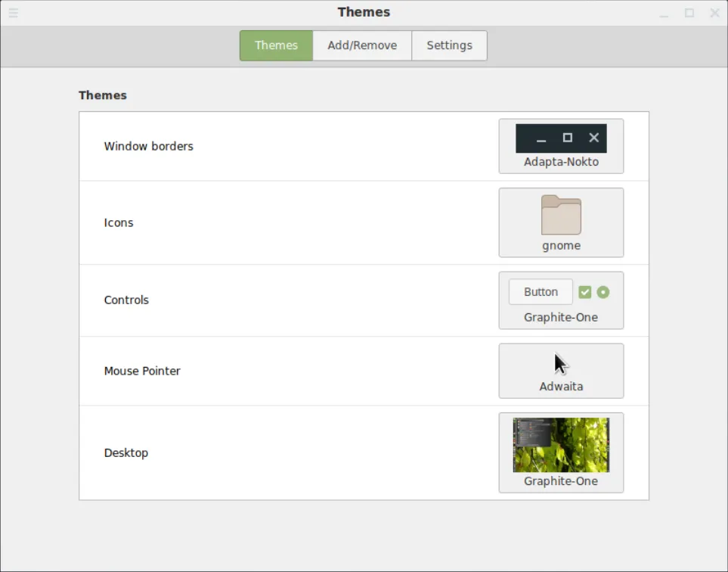The width and height of the screenshot is (728, 572).
Task: Close the Themes window
Action: [714, 13]
